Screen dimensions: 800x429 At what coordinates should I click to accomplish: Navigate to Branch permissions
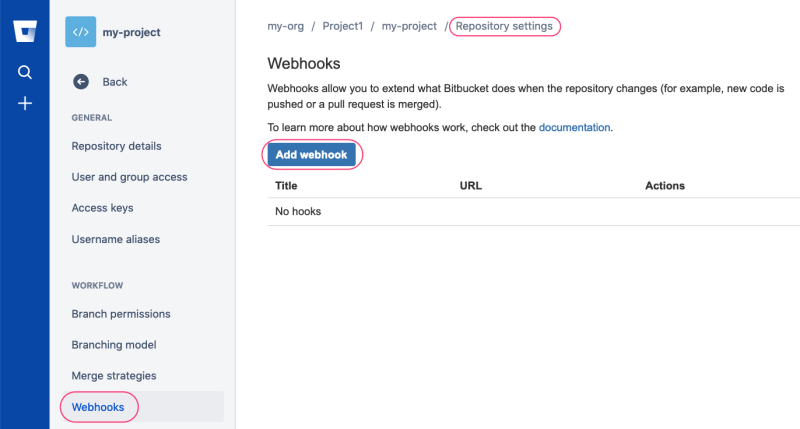pos(121,314)
